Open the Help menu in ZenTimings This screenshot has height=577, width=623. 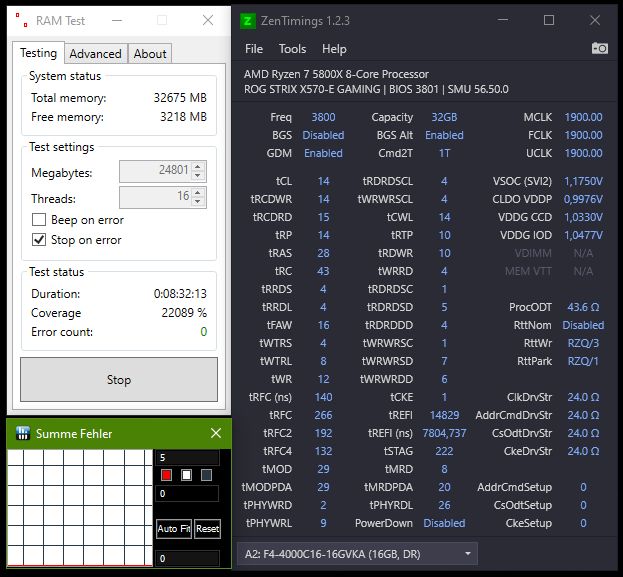[334, 49]
